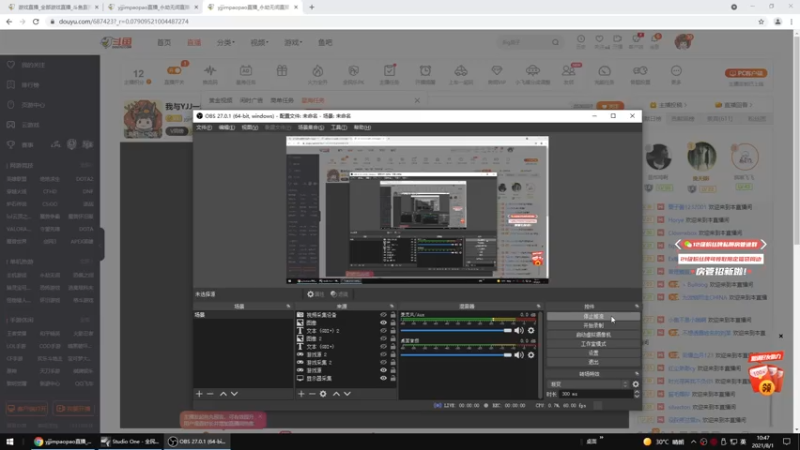Screen dimensions: 800x450
Task: Remove the selected scene with the minus icon
Action: 210,394
